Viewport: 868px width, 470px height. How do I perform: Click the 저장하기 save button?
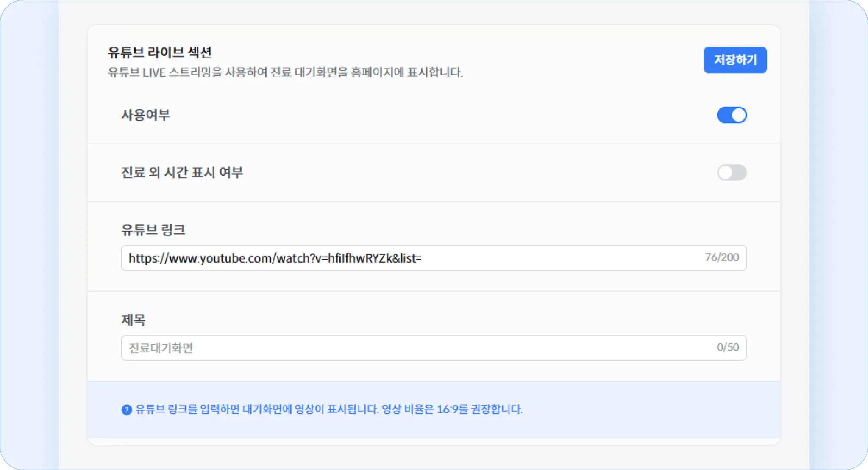pos(735,60)
